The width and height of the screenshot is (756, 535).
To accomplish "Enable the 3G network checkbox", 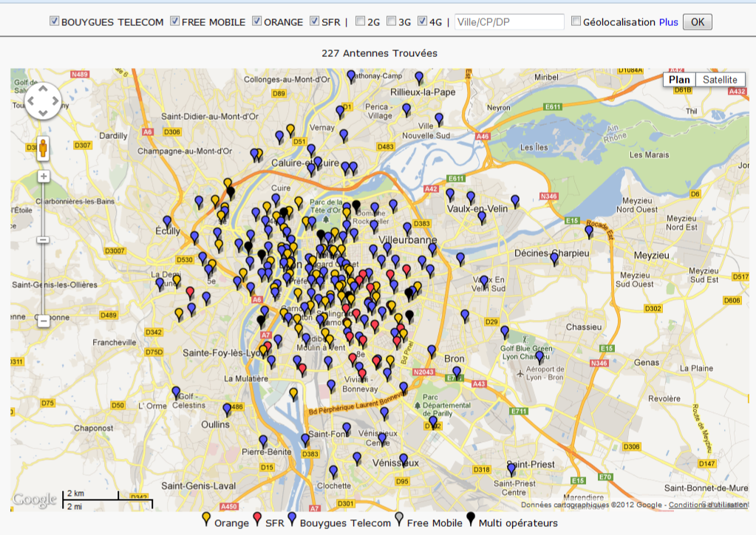I will (392, 21).
